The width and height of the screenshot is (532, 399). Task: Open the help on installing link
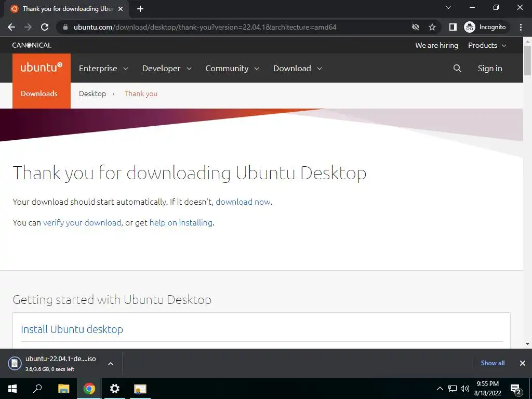181,222
